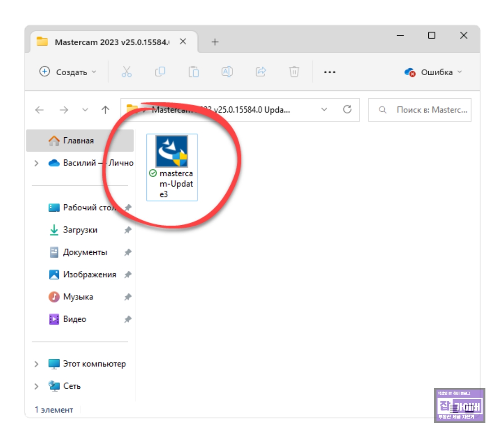
Task: Unpin Видео using its pin icon
Action: pos(128,319)
